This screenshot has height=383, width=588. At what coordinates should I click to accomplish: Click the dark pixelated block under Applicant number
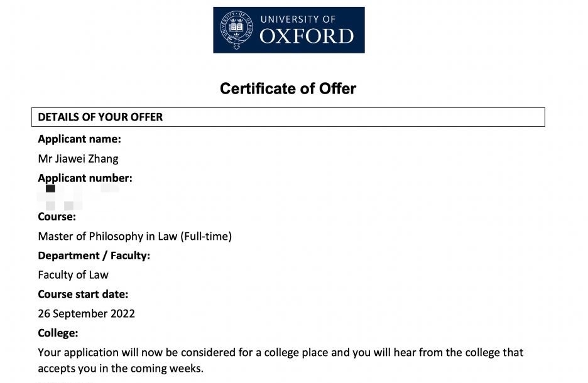pyautogui.click(x=50, y=188)
